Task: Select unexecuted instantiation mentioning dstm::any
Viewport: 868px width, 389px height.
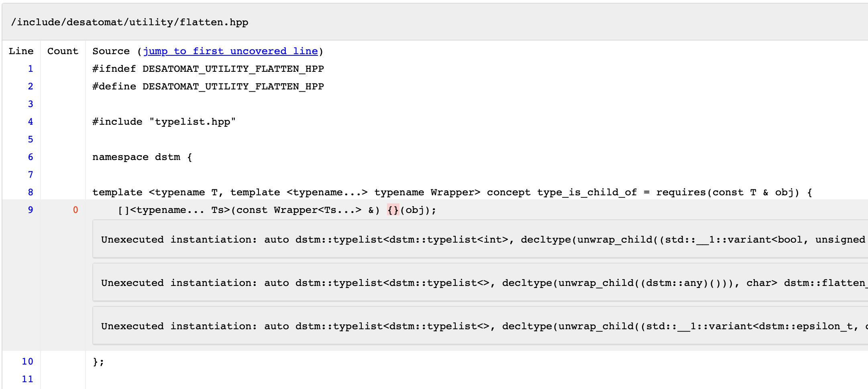Action: pyautogui.click(x=480, y=282)
